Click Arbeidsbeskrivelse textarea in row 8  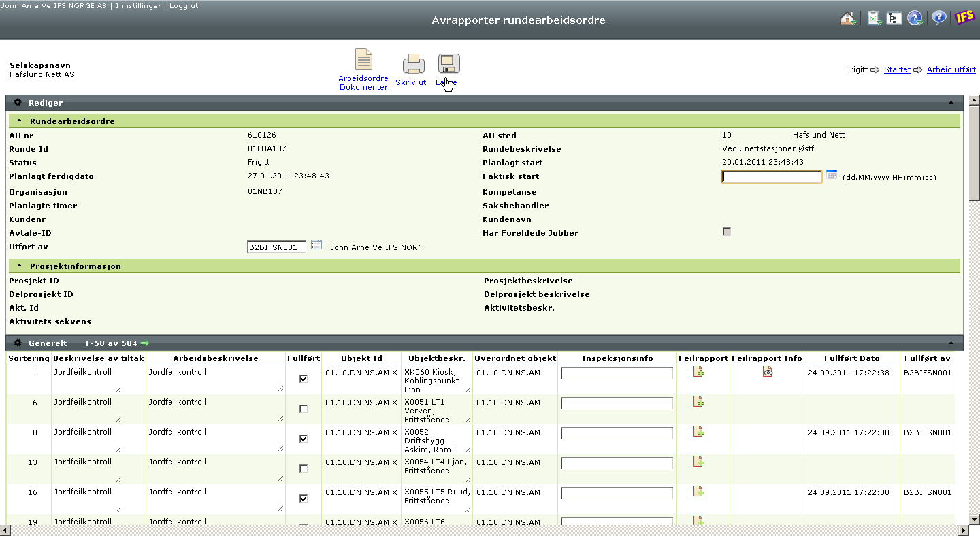(215, 439)
